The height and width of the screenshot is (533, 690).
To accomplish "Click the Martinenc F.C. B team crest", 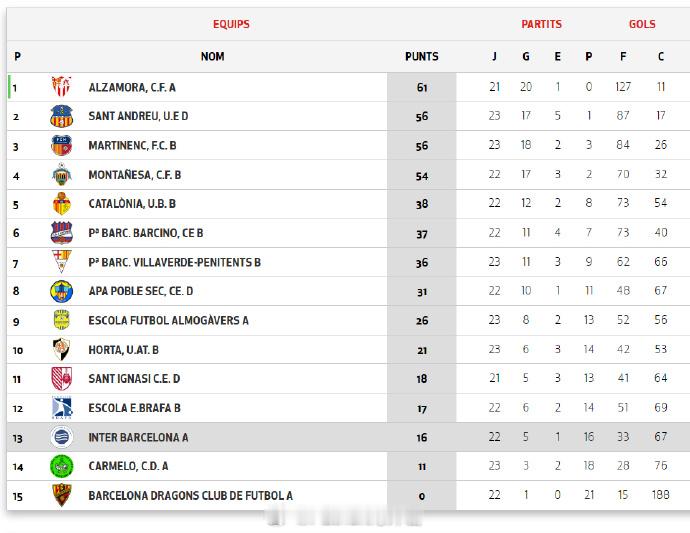I will coord(61,145).
